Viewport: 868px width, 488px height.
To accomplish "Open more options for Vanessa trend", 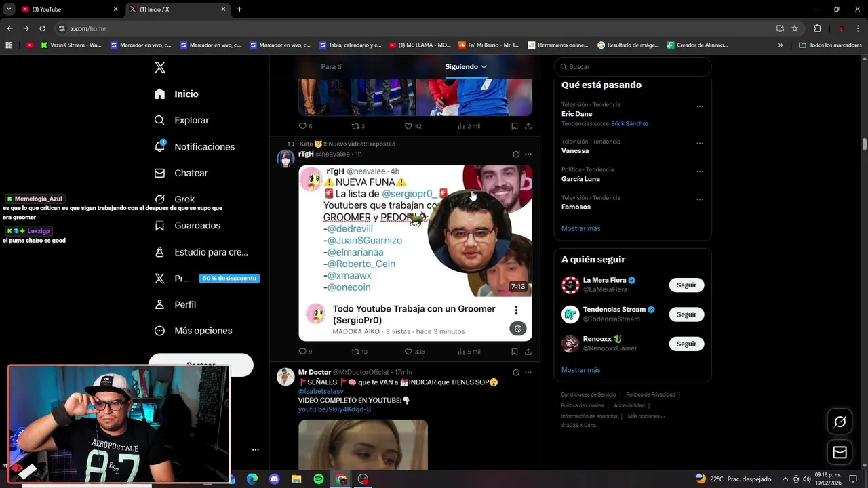I will (700, 144).
